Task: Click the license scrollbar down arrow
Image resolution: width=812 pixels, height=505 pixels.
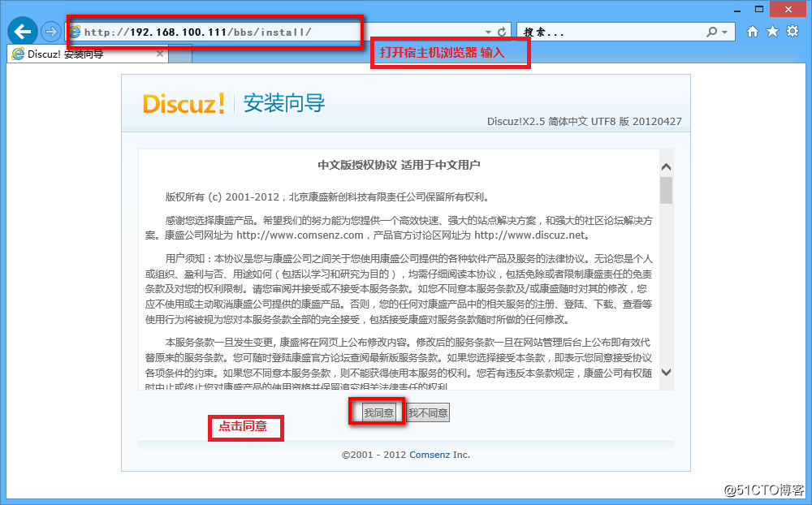Action: pyautogui.click(x=667, y=373)
